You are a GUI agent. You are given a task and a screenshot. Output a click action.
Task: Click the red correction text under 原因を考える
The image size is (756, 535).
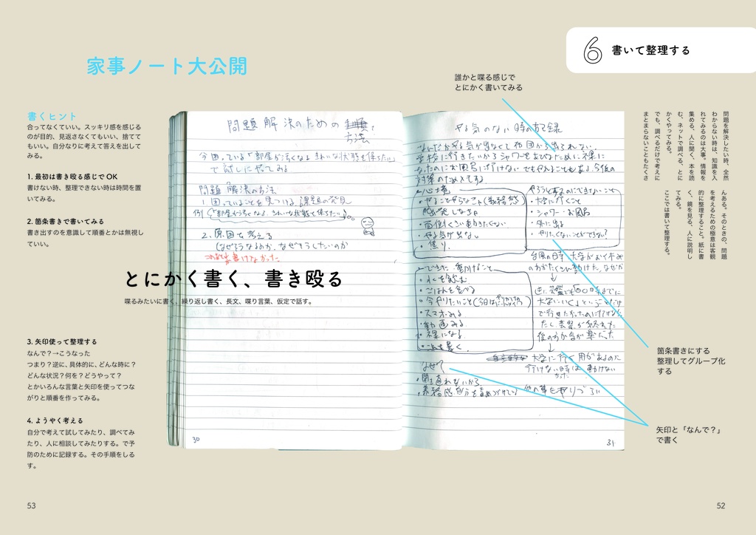coord(242,256)
